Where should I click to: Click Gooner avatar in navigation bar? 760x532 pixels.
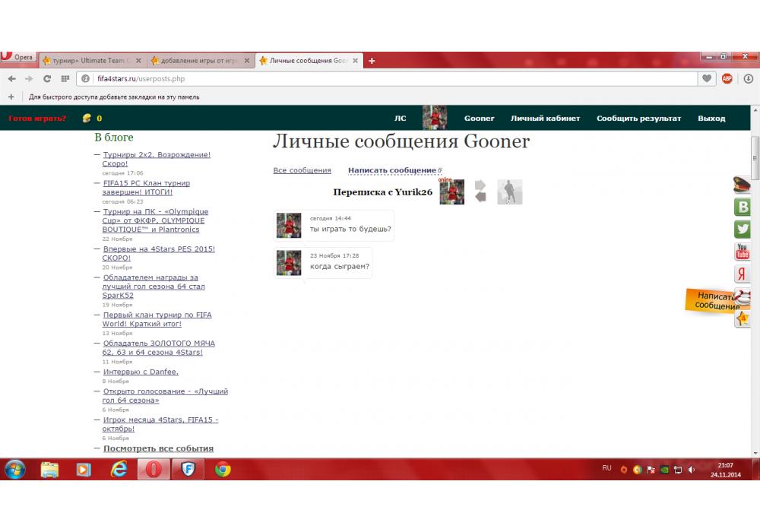click(x=434, y=117)
